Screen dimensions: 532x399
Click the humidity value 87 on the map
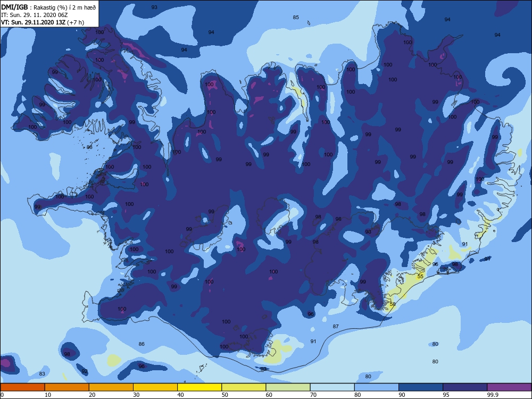[x=336, y=327]
